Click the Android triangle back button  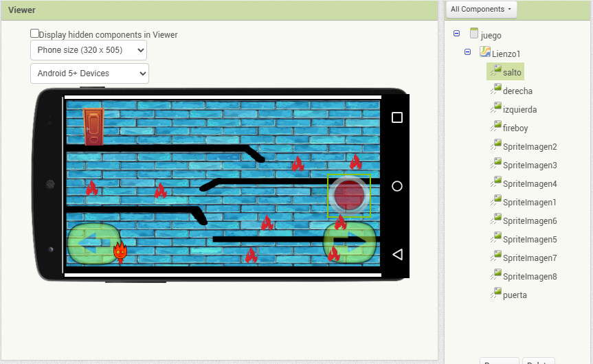pyautogui.click(x=397, y=254)
